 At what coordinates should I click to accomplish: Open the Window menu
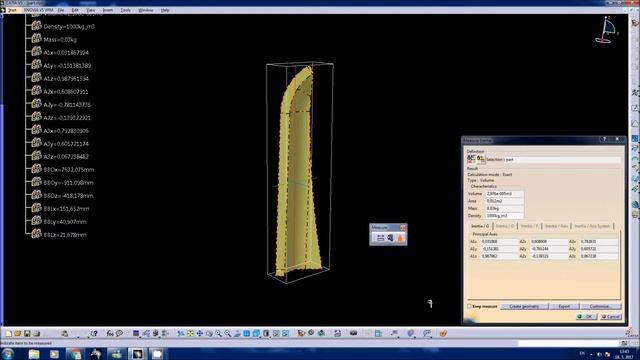click(x=146, y=10)
